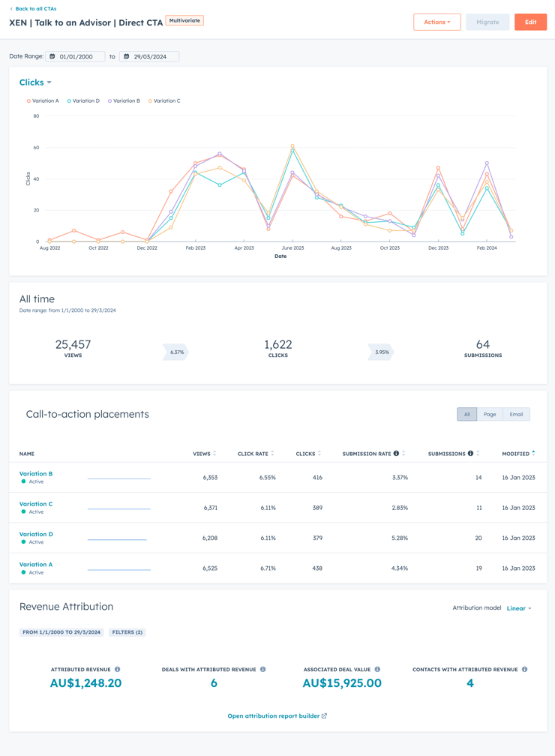555x756 pixels.
Task: Click the 6 deals with attributed revenue
Action: click(214, 683)
